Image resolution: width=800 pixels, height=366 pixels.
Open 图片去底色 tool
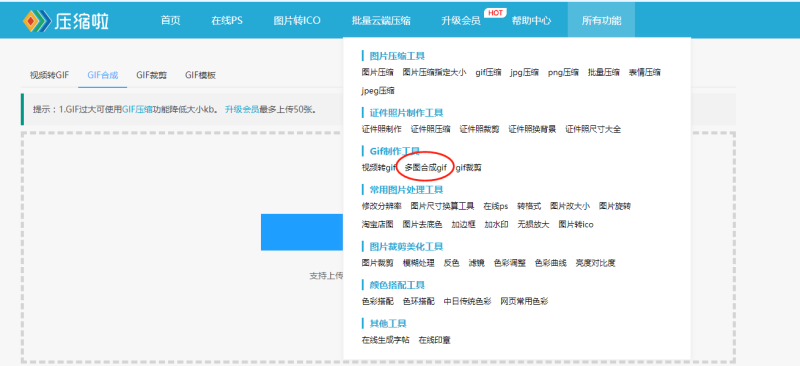coord(422,224)
